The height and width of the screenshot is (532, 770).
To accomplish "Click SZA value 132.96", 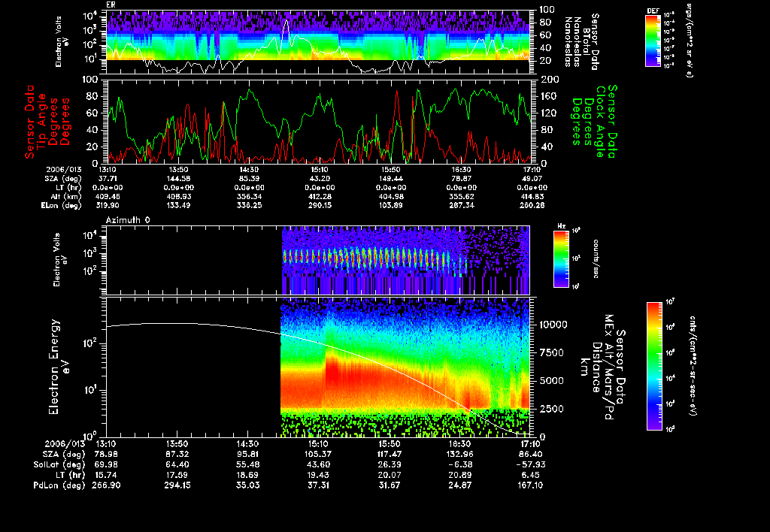I will [x=459, y=454].
